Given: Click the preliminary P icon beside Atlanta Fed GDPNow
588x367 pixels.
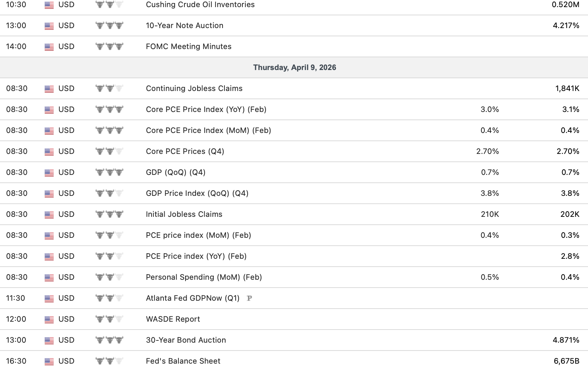Looking at the screenshot, I should 249,298.
